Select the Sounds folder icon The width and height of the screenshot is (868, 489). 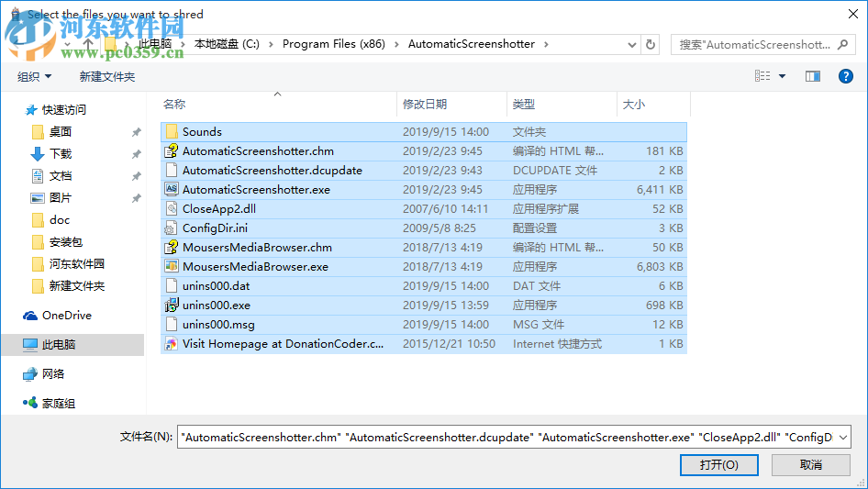[172, 131]
